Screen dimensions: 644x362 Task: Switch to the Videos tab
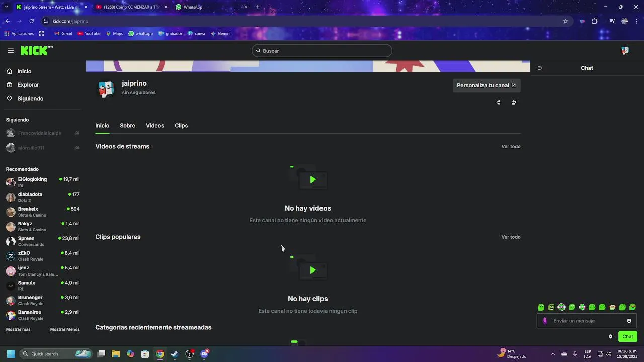point(155,126)
